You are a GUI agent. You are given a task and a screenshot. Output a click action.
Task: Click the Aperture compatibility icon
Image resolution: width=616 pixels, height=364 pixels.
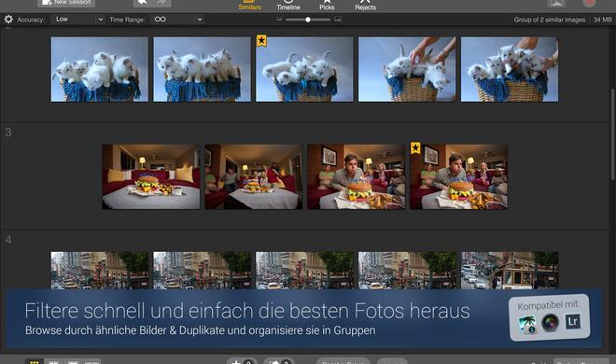click(550, 323)
